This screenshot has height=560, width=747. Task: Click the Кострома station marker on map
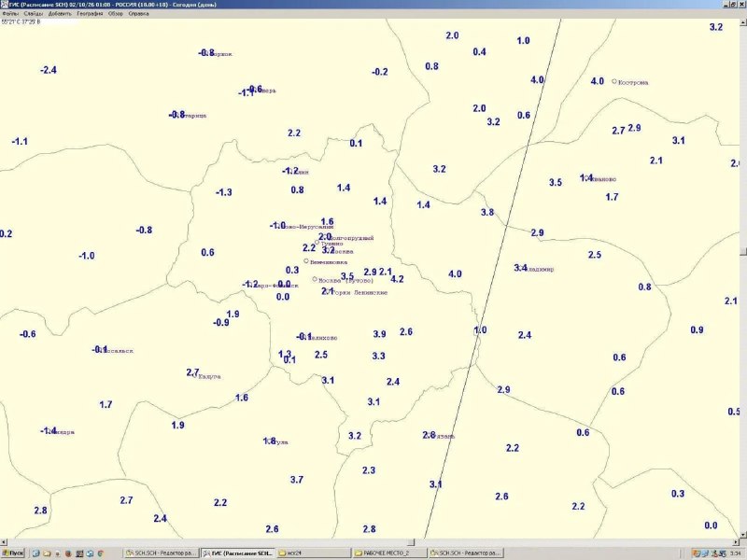614,81
